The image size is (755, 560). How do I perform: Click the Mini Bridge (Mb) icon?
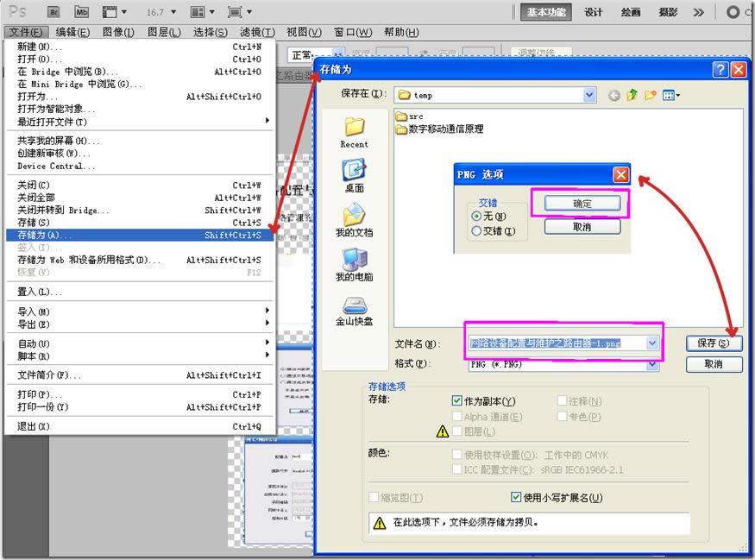click(81, 12)
